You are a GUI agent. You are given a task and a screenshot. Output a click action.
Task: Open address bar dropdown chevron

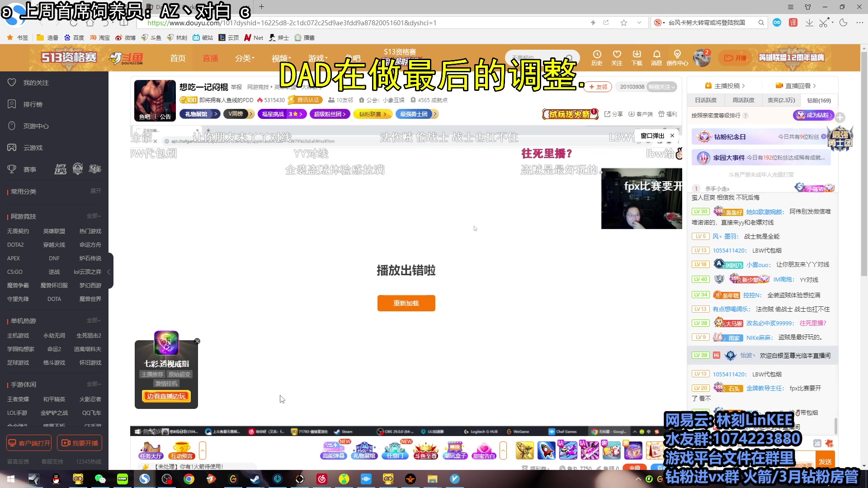pyautogui.click(x=639, y=23)
